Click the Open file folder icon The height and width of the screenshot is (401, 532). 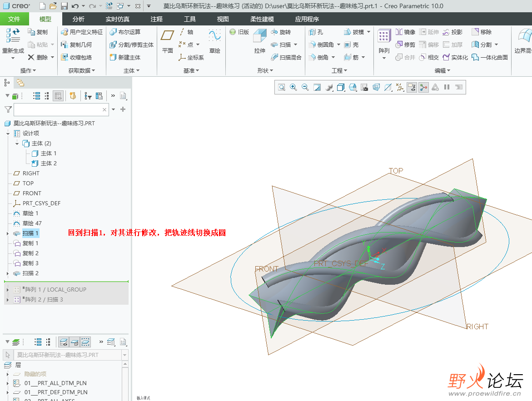53,6
